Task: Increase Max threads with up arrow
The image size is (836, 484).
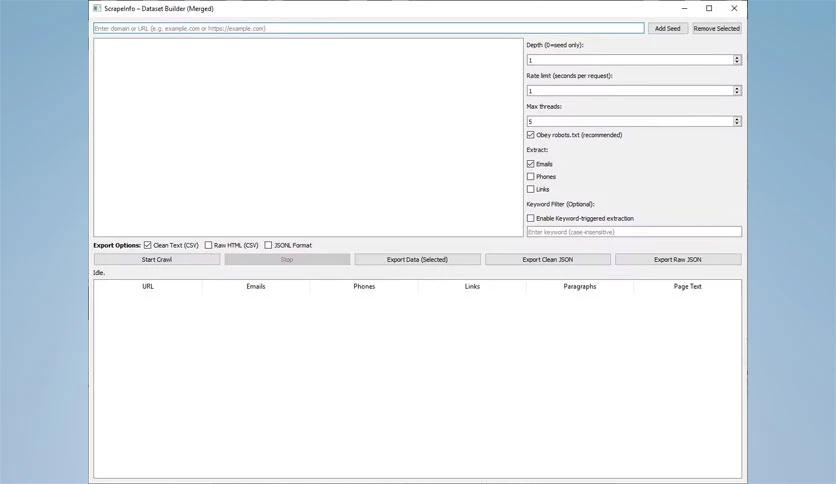Action: pos(737,119)
